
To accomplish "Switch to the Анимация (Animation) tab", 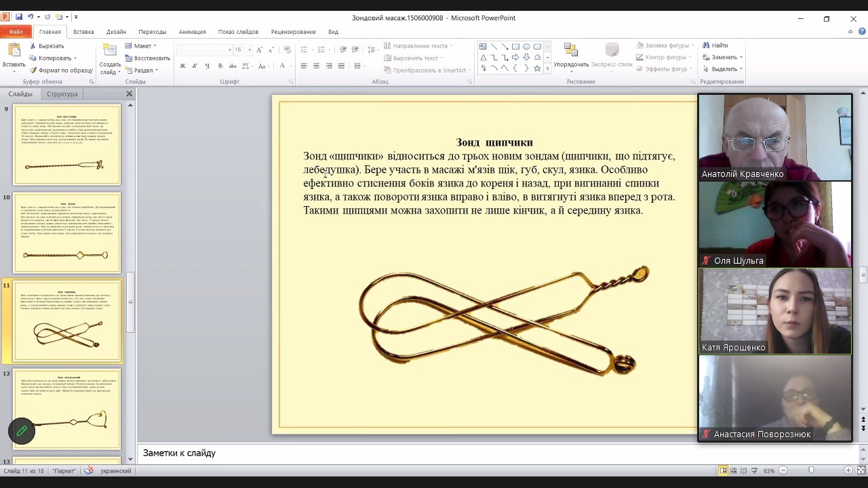I will coord(192,32).
